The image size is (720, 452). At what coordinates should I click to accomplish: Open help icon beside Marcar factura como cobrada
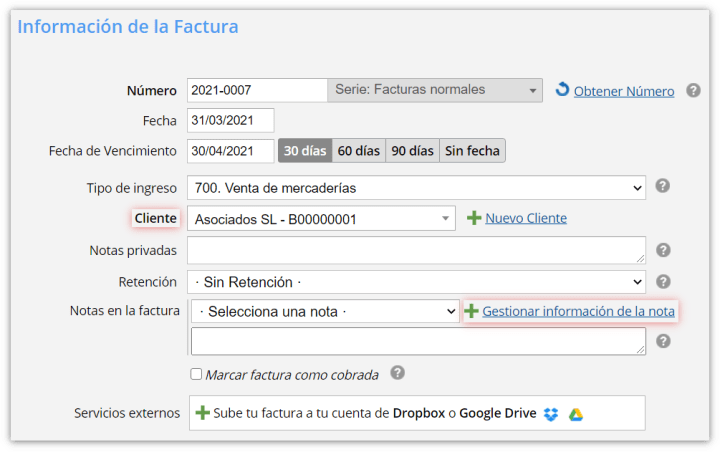click(398, 373)
